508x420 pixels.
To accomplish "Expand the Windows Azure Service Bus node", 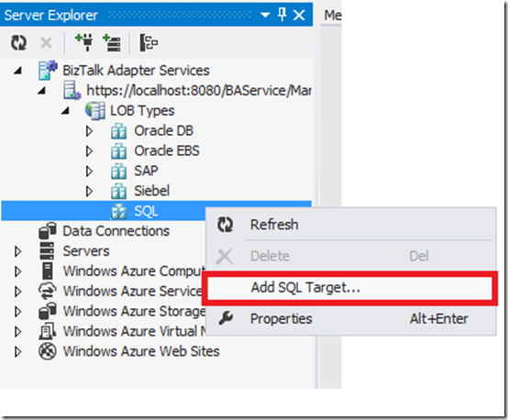I will [x=17, y=292].
